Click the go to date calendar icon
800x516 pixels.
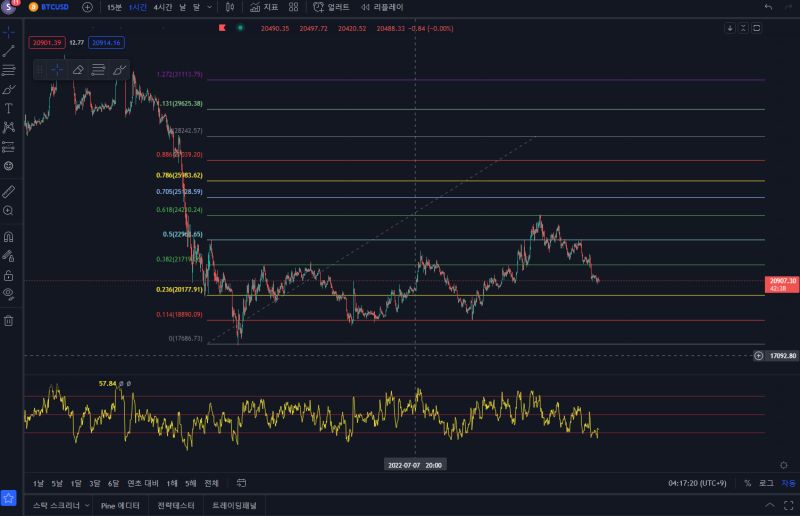(241, 483)
